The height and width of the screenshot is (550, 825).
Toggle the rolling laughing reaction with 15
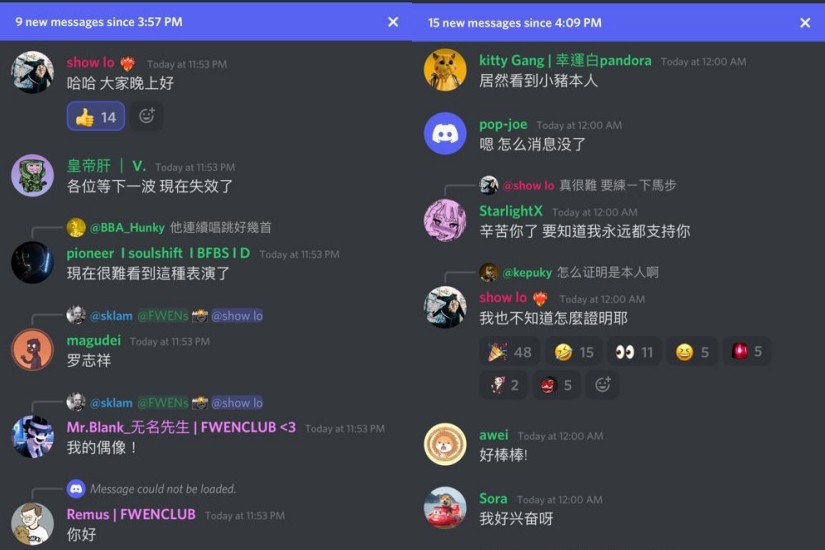[x=574, y=352]
